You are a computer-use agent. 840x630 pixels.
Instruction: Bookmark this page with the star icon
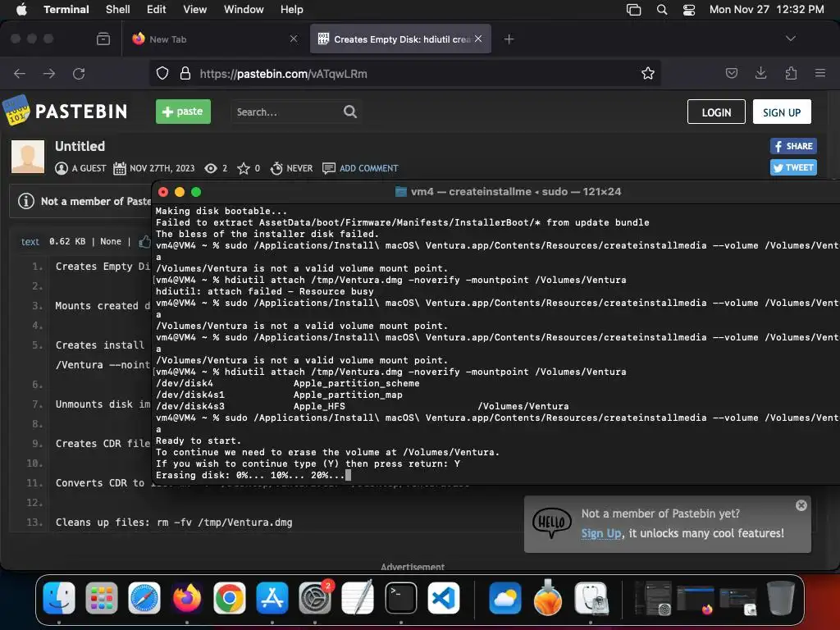pos(648,73)
